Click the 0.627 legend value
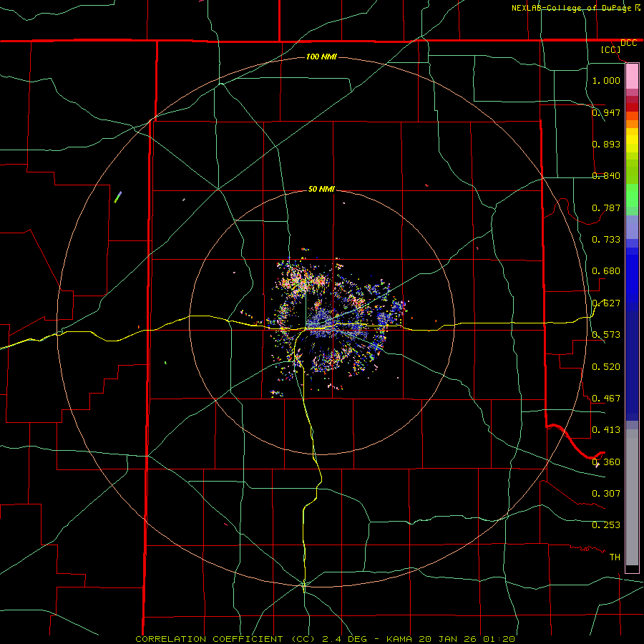This screenshot has height=644, width=644. (606, 303)
